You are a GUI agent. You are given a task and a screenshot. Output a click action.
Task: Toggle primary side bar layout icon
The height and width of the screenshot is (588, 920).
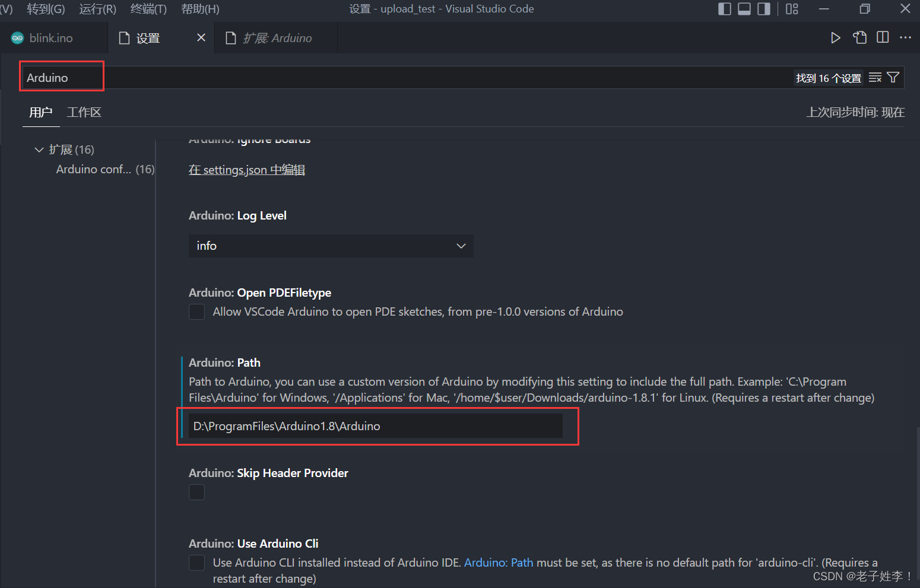pyautogui.click(x=724, y=9)
